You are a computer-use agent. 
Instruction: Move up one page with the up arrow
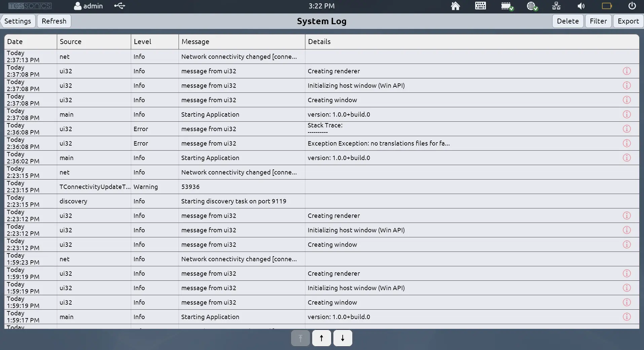[x=321, y=338]
